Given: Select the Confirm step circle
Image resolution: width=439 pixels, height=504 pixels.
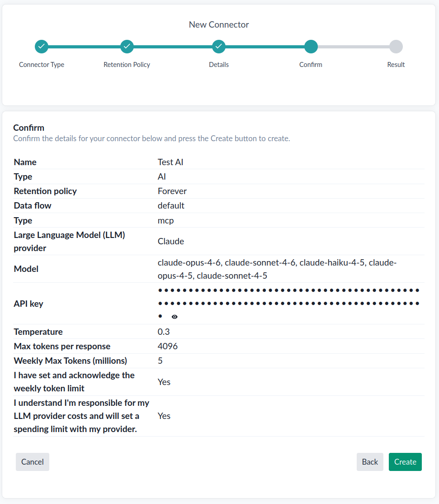Looking at the screenshot, I should click(311, 47).
